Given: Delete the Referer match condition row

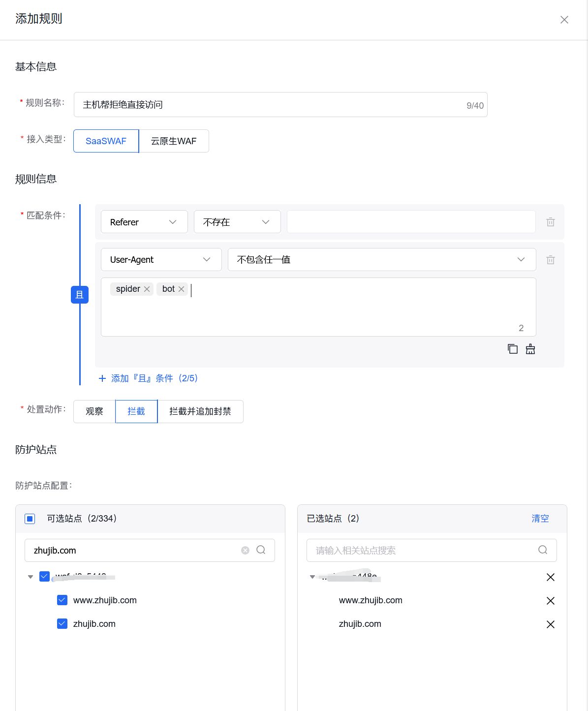Looking at the screenshot, I should (551, 222).
